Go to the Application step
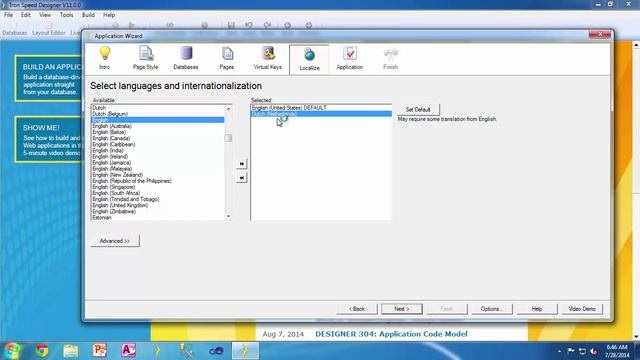The height and width of the screenshot is (360, 640). coord(349,58)
